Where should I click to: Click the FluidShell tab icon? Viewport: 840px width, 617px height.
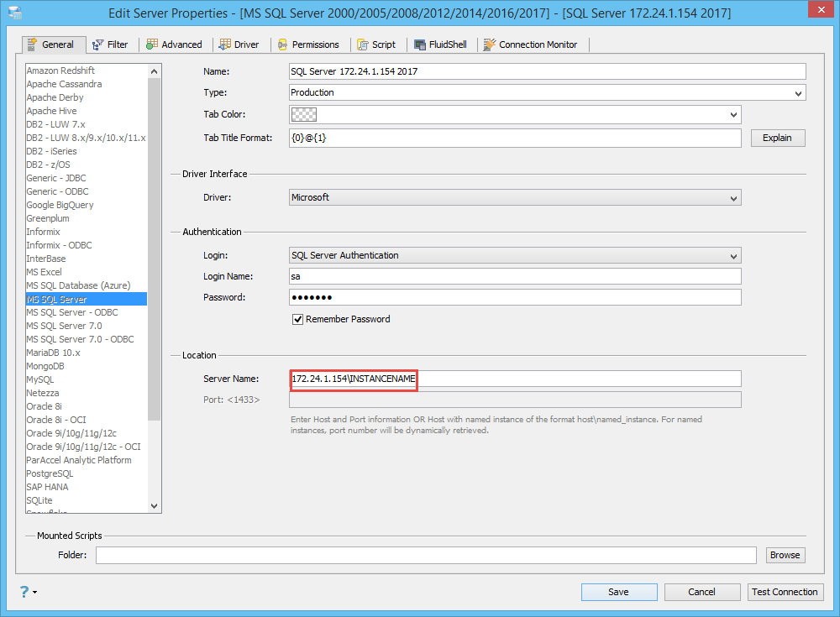420,45
